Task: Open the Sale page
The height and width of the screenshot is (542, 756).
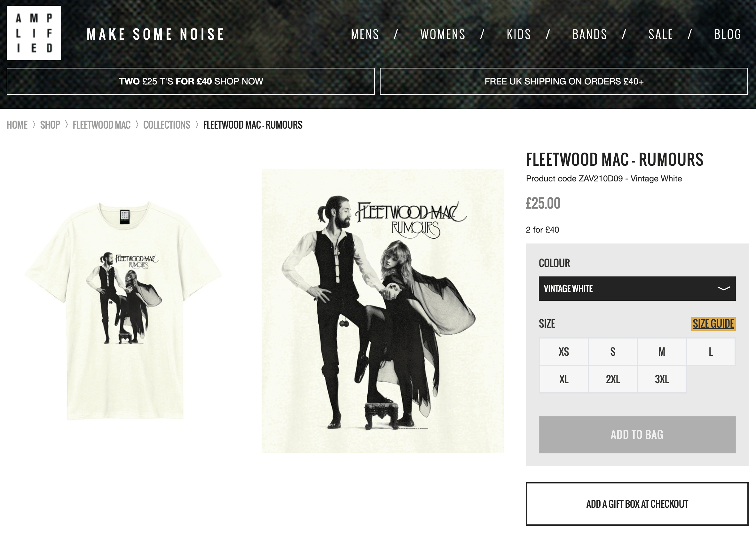Action: (661, 34)
